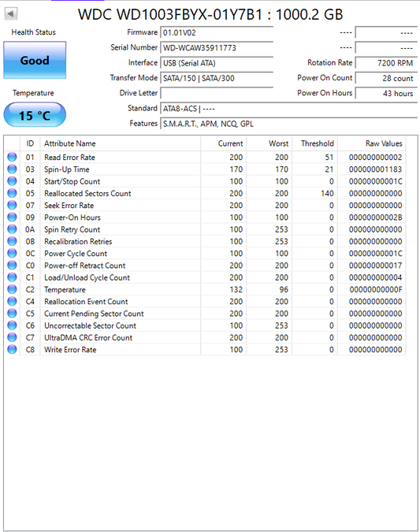The width and height of the screenshot is (420, 532).
Task: Click the status orb beside Temperature attribute
Action: pos(12,289)
